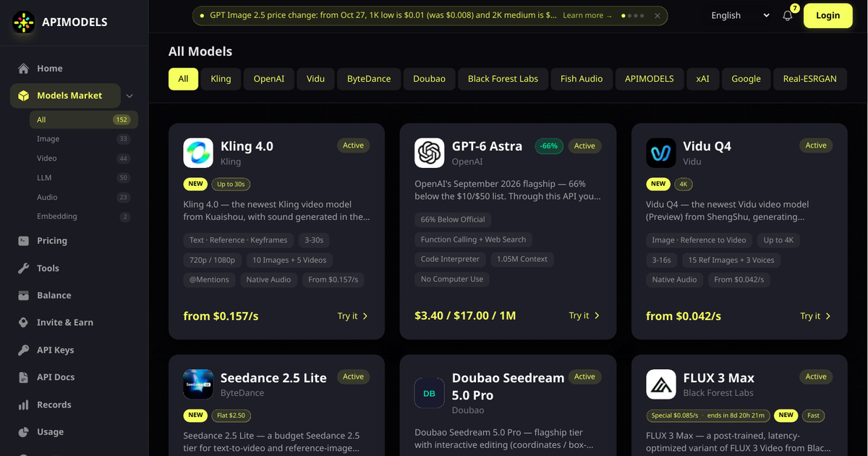This screenshot has width=868, height=456.
Task: Click the API Keys key icon
Action: [24, 350]
